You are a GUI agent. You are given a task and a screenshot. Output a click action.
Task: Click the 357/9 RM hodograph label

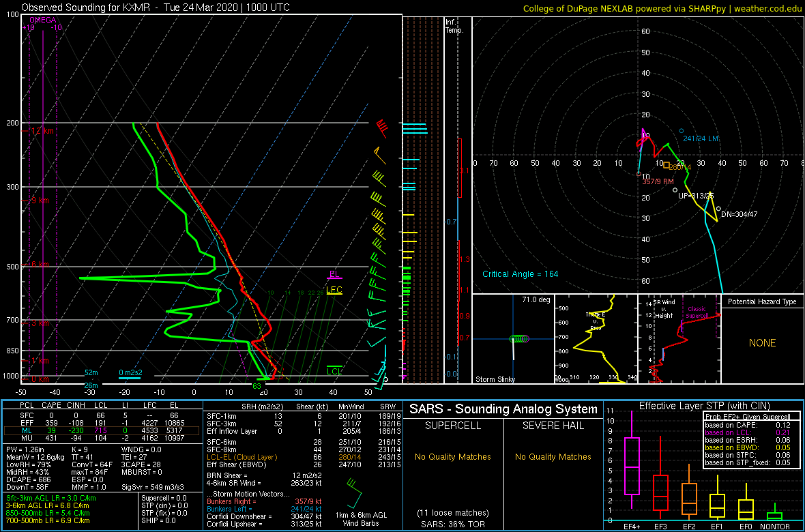(658, 181)
